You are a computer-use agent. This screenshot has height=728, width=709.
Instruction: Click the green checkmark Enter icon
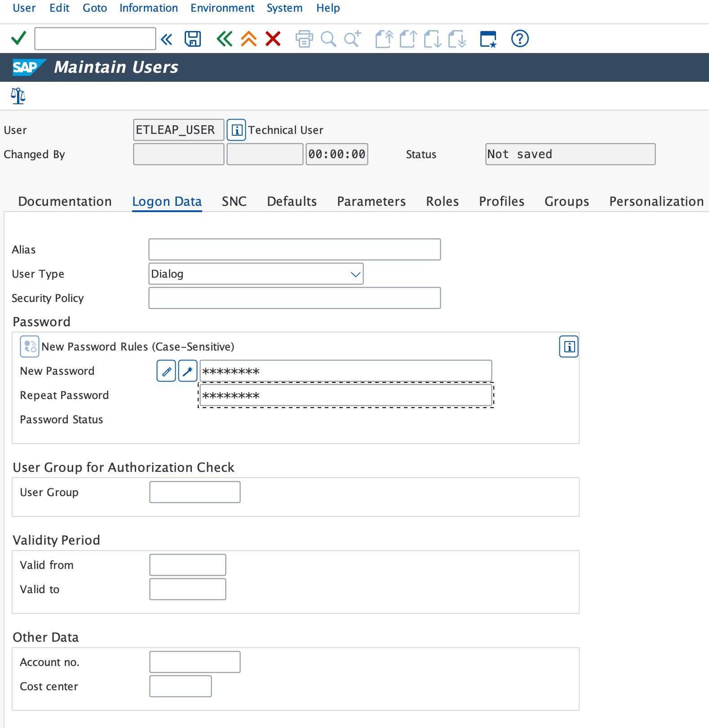(x=18, y=39)
